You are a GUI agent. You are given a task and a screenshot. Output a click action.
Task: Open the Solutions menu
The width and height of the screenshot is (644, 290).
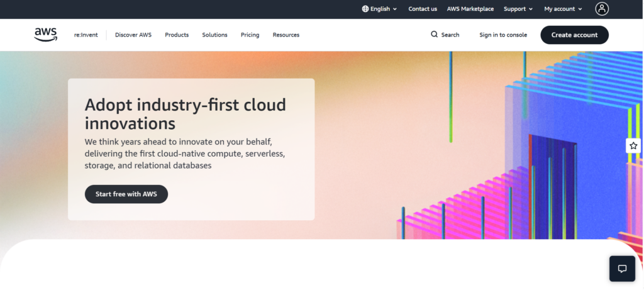tap(214, 35)
